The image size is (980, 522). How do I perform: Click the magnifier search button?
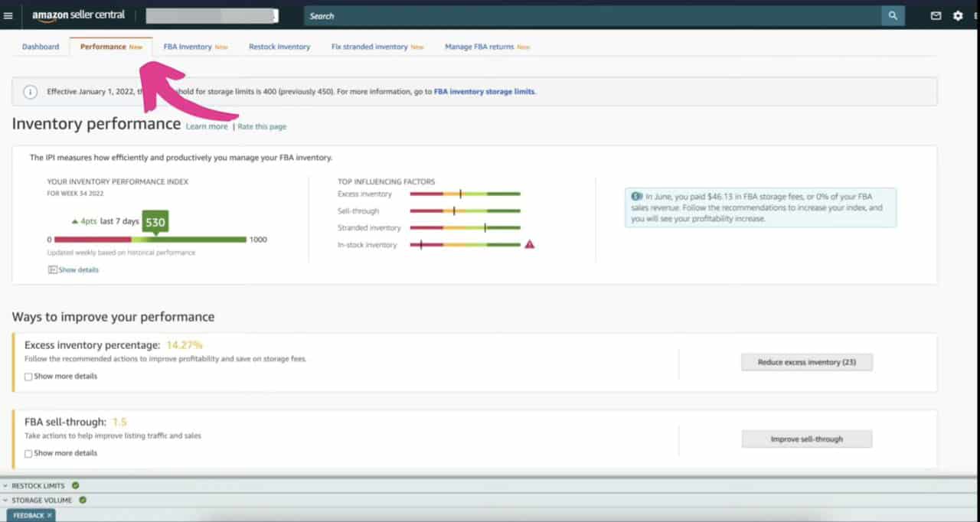pos(893,16)
